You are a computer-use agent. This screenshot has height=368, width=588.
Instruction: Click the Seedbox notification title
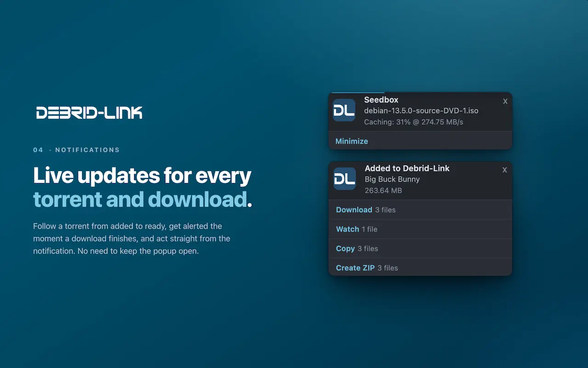(381, 100)
